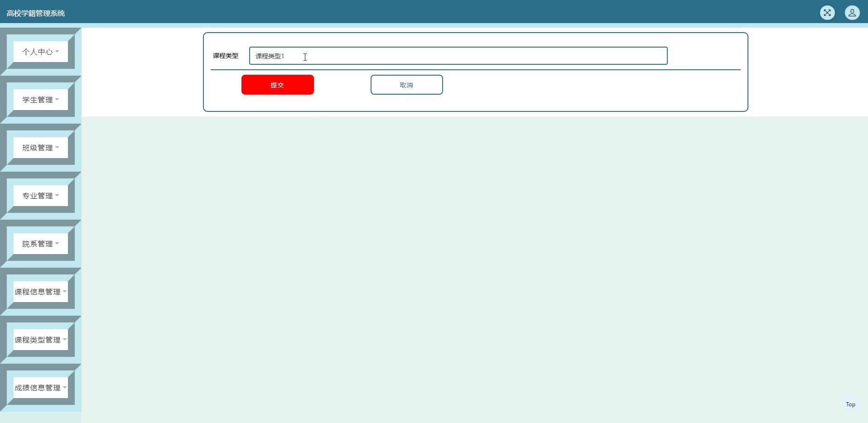
Task: Click the 课程类型 field label
Action: pyautogui.click(x=226, y=56)
